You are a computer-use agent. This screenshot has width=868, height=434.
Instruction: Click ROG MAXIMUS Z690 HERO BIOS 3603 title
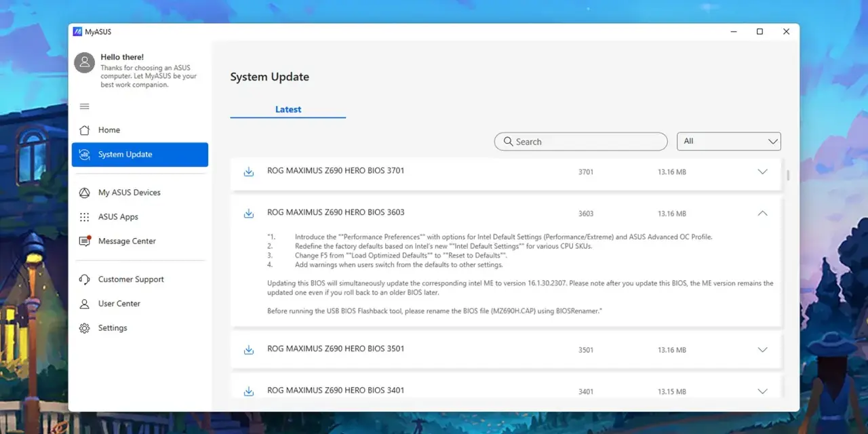pyautogui.click(x=336, y=212)
